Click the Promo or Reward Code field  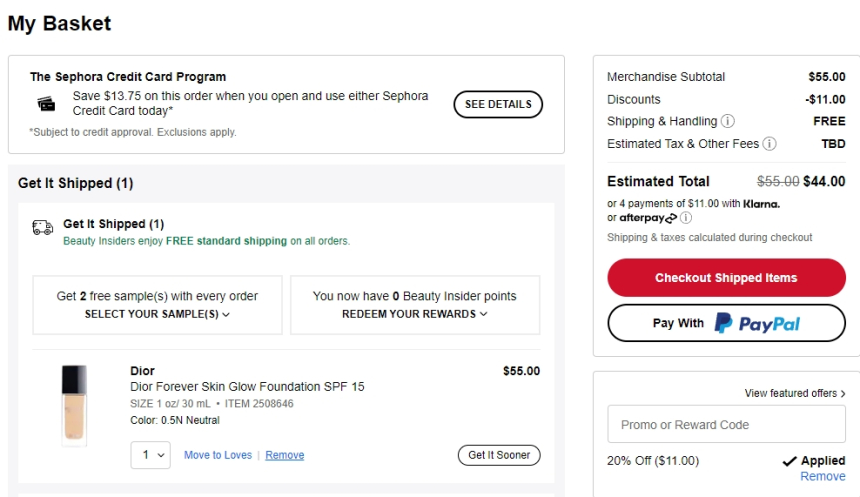[726, 425]
